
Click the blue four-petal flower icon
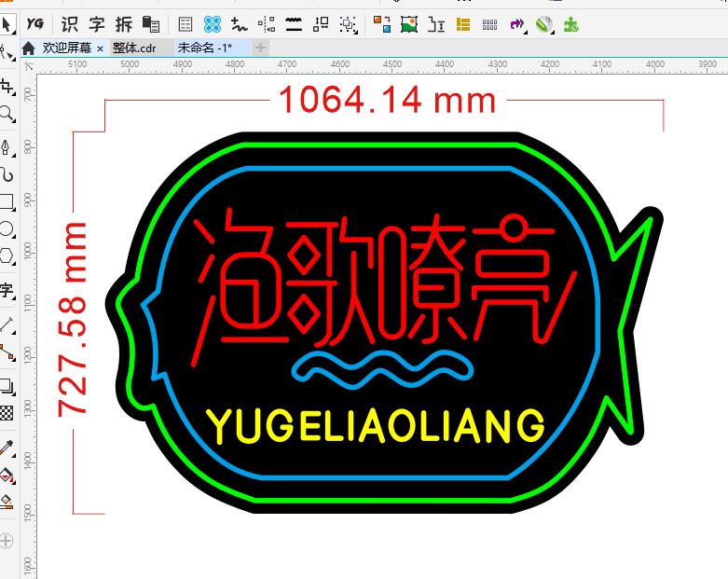213,24
